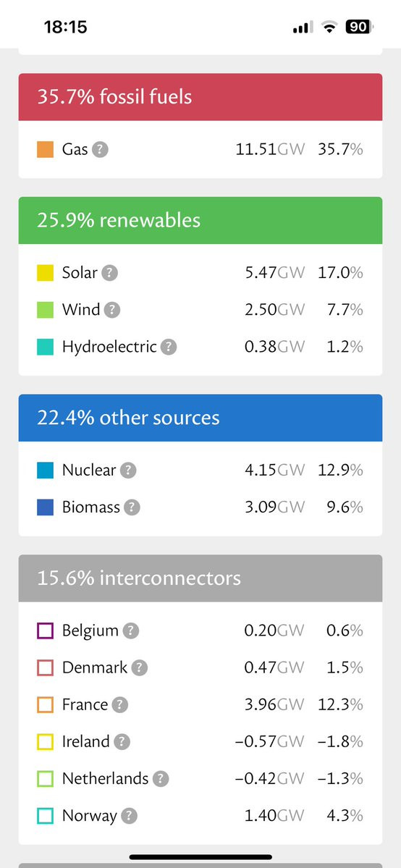The height and width of the screenshot is (868, 401).
Task: Tap the Netherlands question mark icon
Action: click(161, 779)
